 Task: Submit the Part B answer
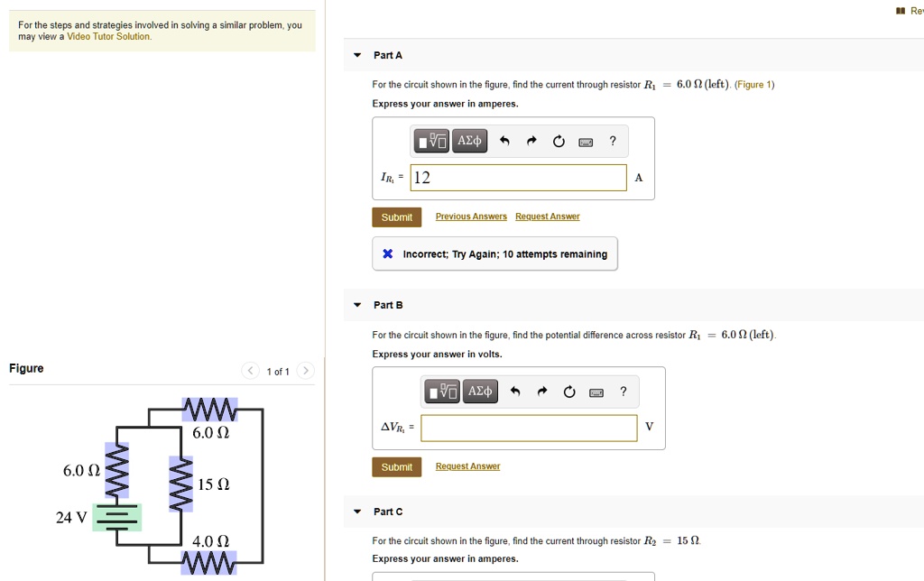pyautogui.click(x=396, y=466)
